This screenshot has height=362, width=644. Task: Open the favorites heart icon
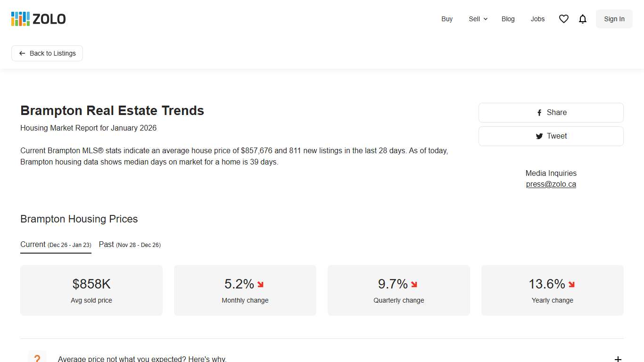click(563, 19)
